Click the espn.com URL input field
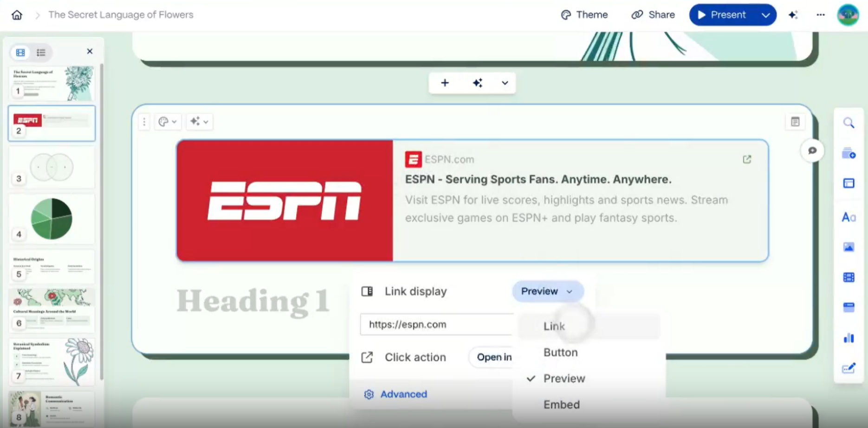868x428 pixels. [x=436, y=324]
